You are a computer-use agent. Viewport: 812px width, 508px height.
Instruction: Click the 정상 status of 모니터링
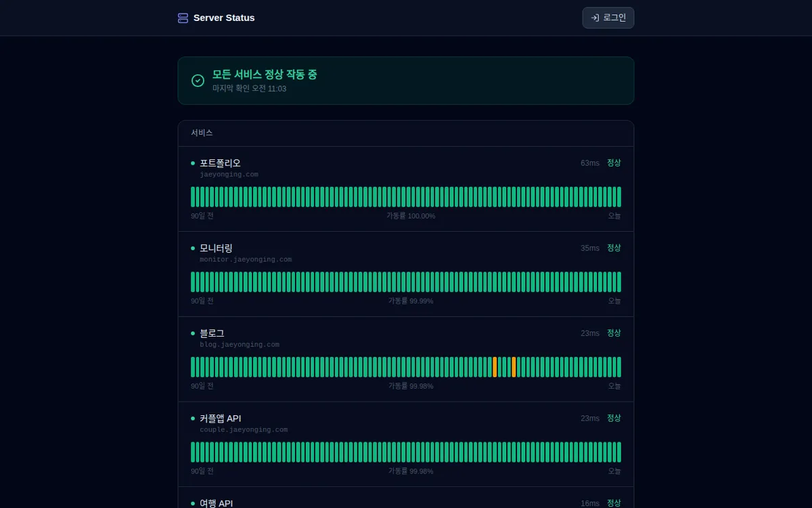click(614, 248)
